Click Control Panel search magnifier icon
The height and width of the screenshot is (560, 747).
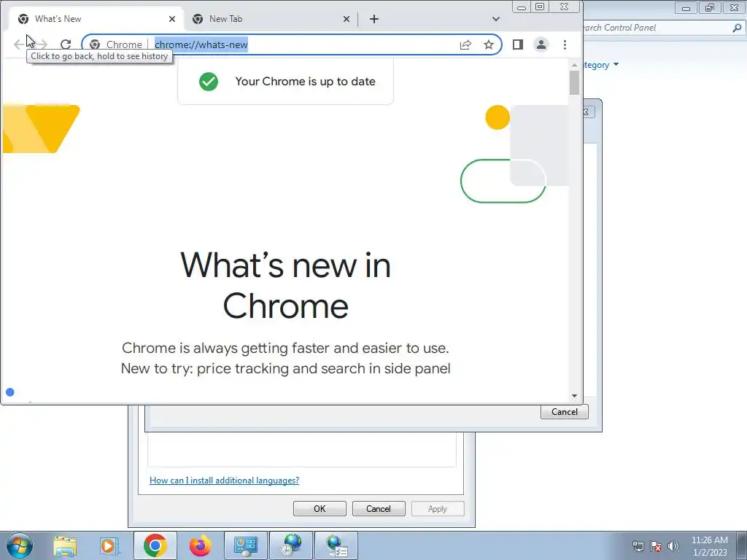point(737,28)
